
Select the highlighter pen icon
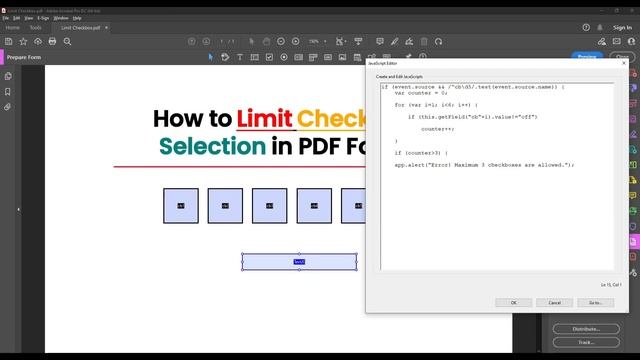[x=394, y=42]
